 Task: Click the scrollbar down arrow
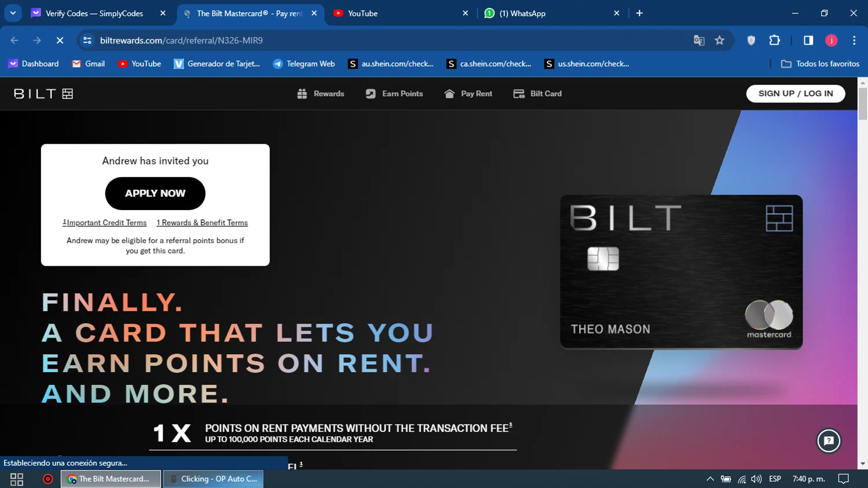coord(863,464)
